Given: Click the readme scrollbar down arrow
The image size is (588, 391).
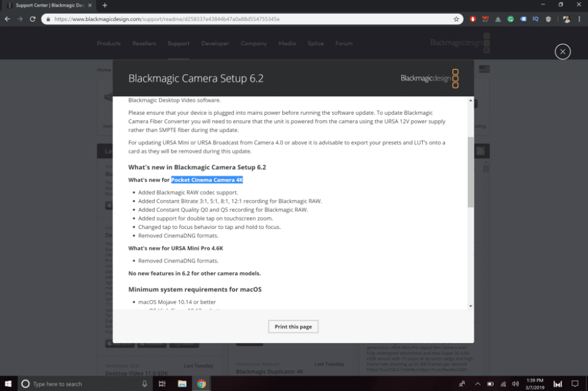Looking at the screenshot, I should tap(470, 306).
